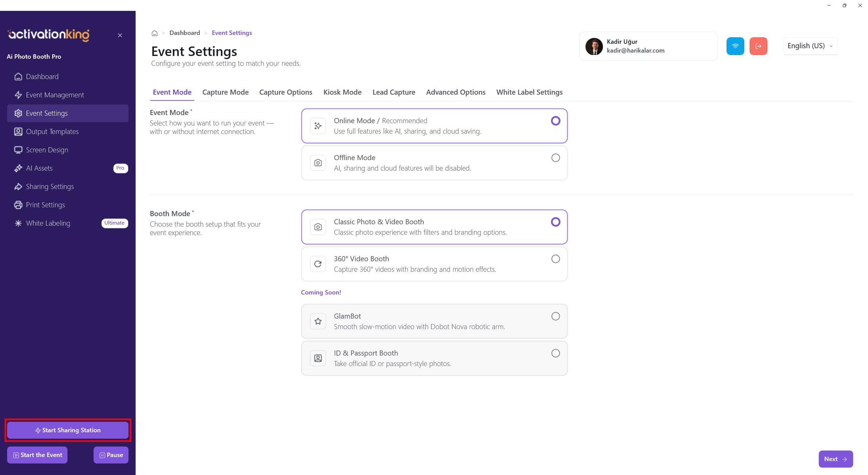
Task: Switch to the Capture Mode tab
Action: pos(225,92)
